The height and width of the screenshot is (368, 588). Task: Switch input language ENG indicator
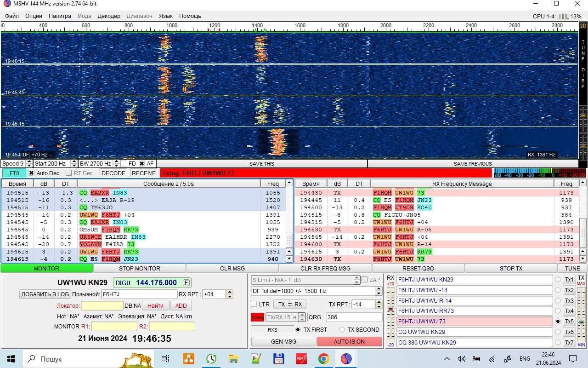tap(525, 359)
